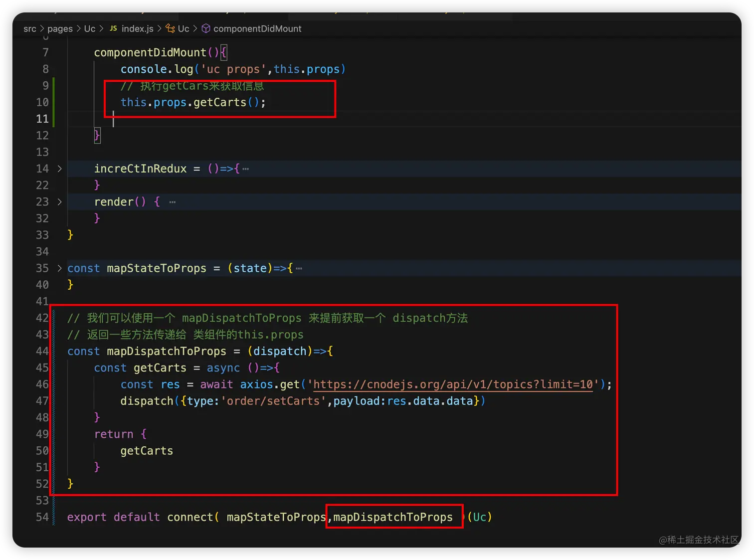Click the 'order/setCarts' string literal
This screenshot has height=560, width=754.
(x=273, y=401)
